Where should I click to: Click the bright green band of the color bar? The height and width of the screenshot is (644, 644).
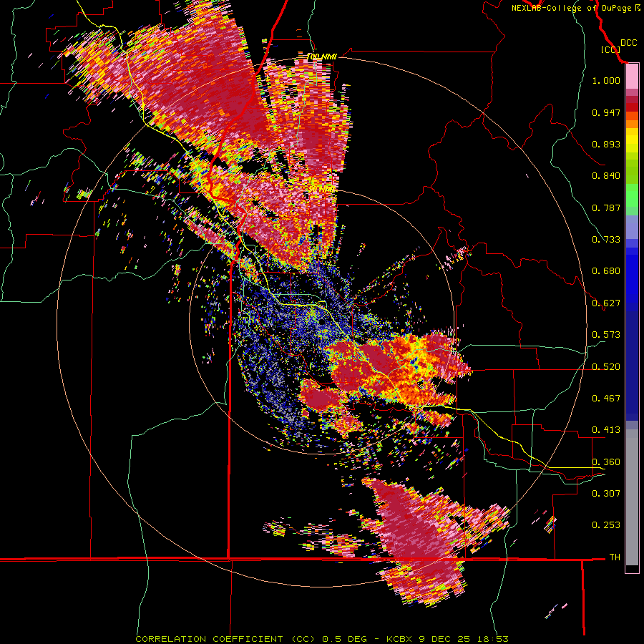632,195
